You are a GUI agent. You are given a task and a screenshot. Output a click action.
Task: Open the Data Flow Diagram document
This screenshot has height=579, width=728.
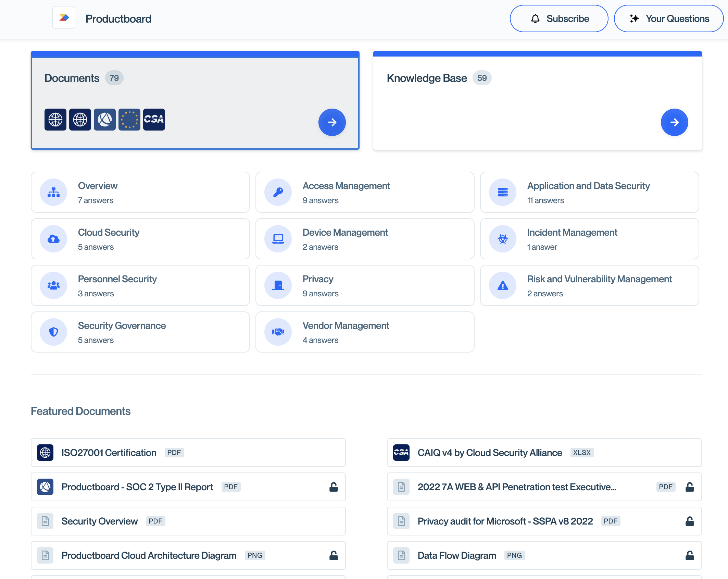(544, 555)
